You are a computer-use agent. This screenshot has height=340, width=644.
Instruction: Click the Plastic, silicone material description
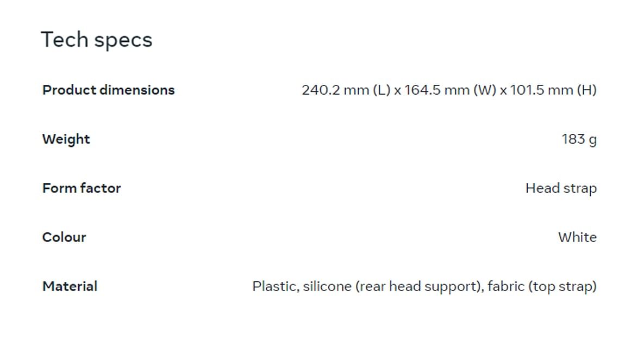coord(424,287)
